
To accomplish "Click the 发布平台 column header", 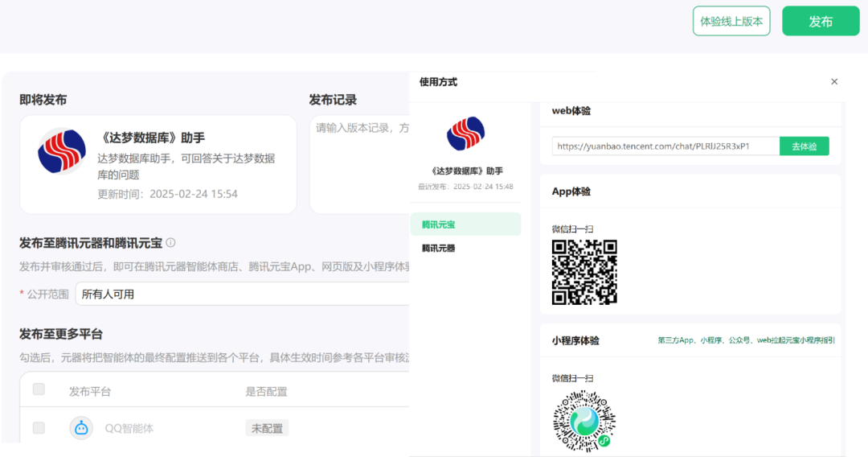I will coord(90,392).
